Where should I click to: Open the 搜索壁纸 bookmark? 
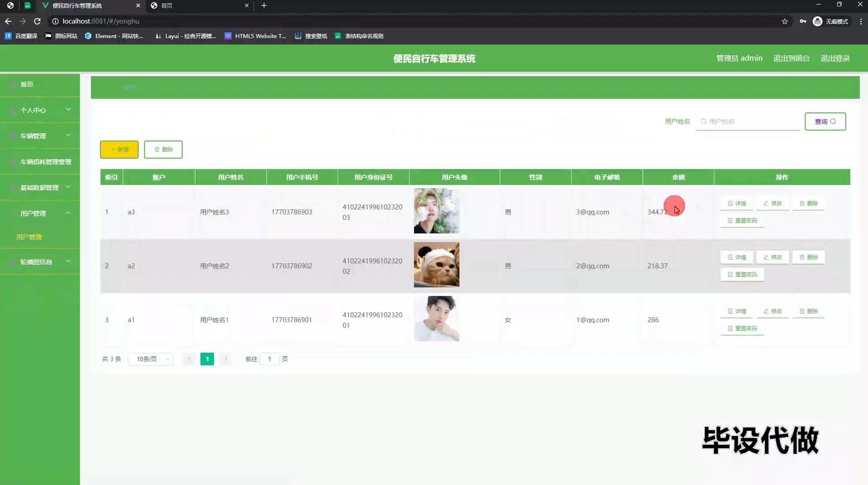[x=311, y=36]
